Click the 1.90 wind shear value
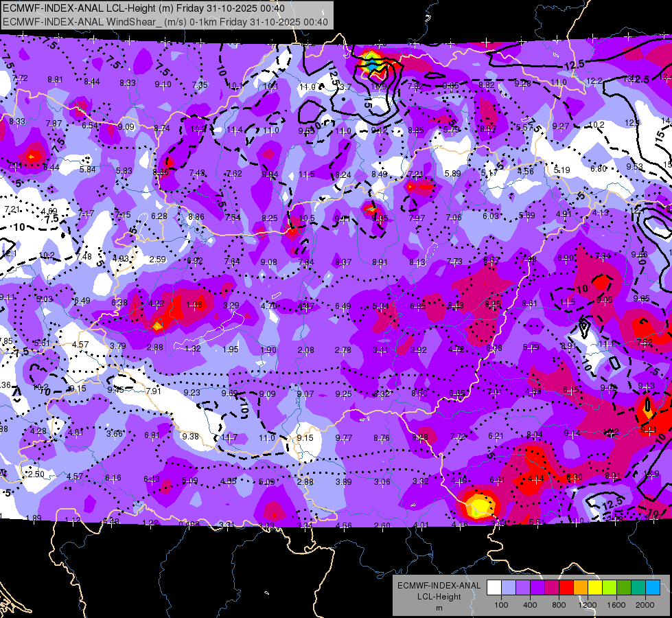Screen dimensions: 672x618 (x=268, y=350)
